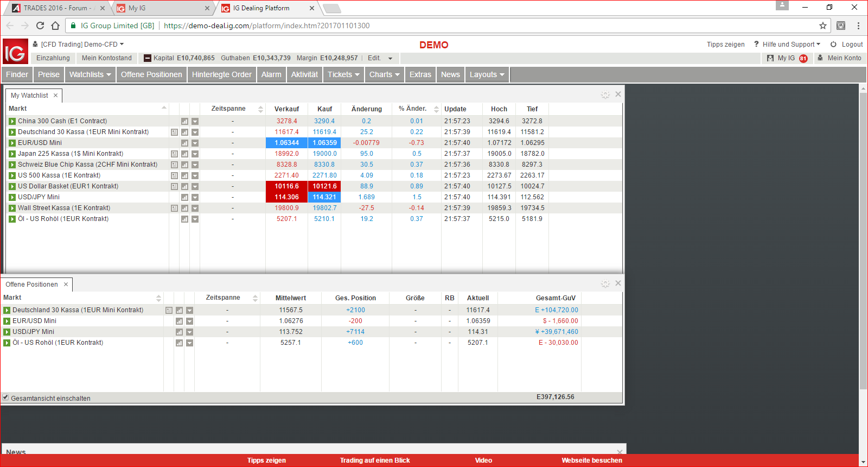This screenshot has width=868, height=467.
Task: Open chart icon for EUR/USD Mini in watchlist
Action: (x=184, y=143)
